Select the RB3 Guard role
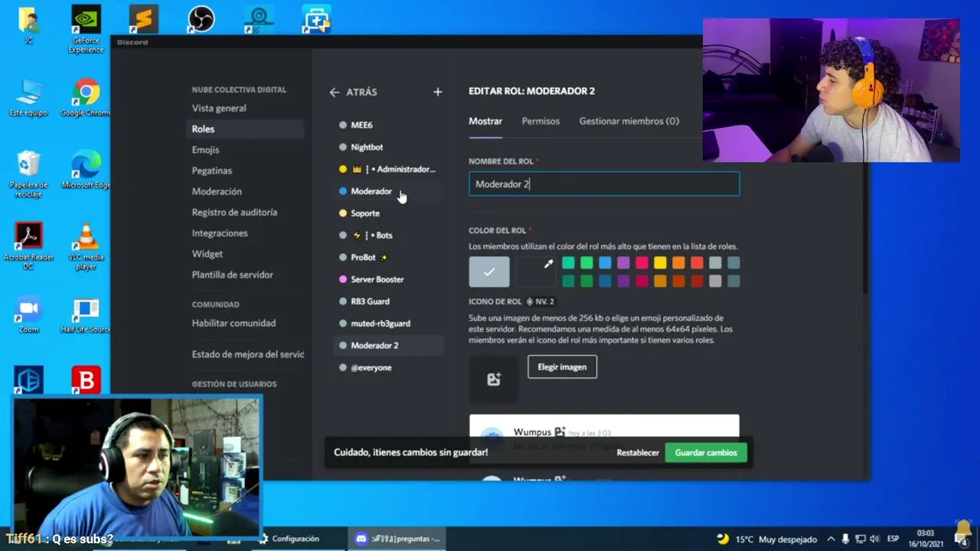The width and height of the screenshot is (980, 551). coord(388,302)
